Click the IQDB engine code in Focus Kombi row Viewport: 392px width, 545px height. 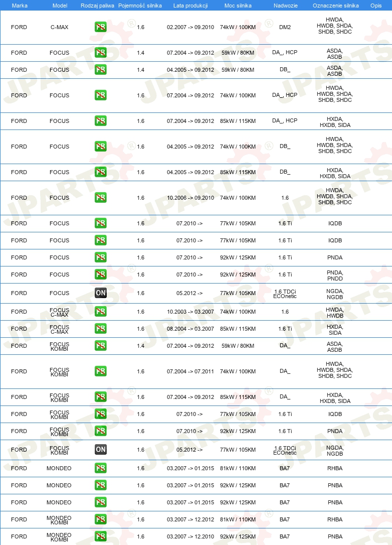335,414
